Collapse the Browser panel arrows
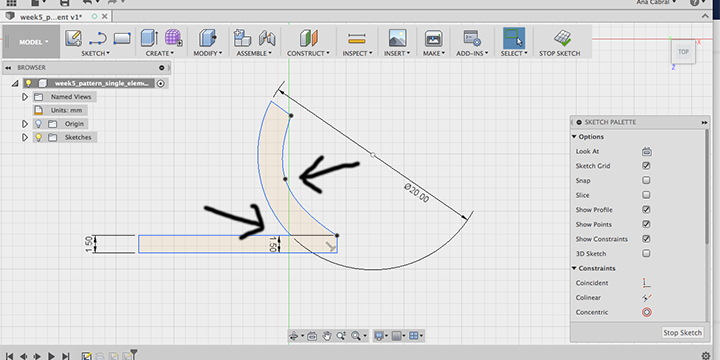This screenshot has width=720, height=360. click(x=8, y=68)
